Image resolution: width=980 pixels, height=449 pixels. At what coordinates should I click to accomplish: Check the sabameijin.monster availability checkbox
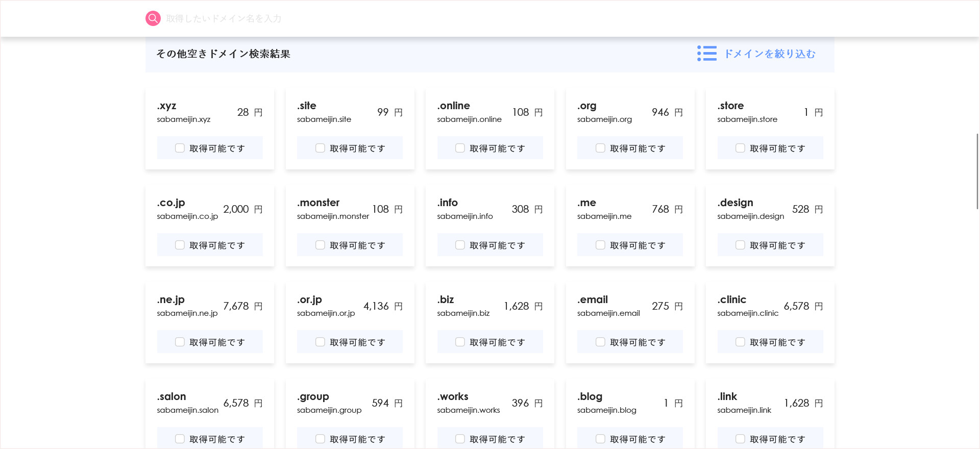320,245
